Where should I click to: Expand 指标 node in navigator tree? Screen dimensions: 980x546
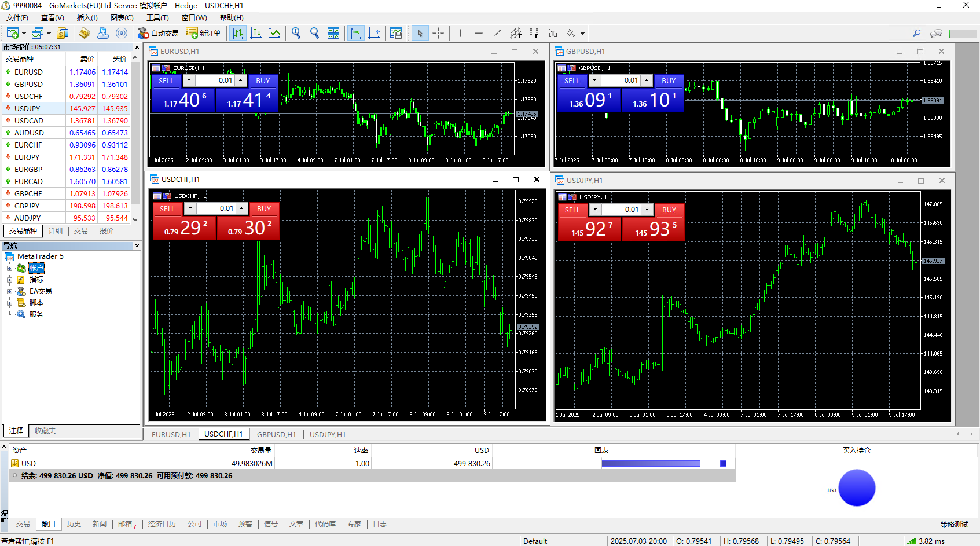coord(9,280)
